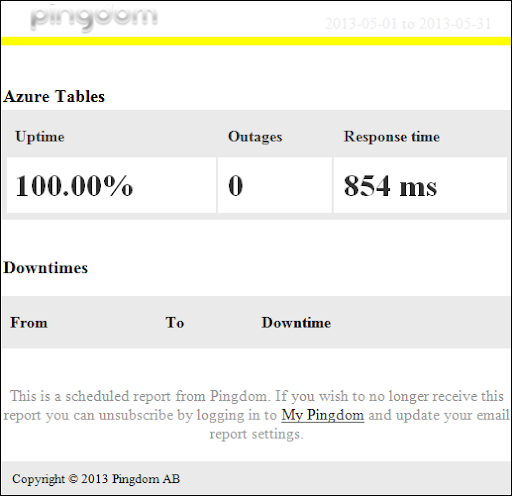
Task: Click the Pingdom logo in header
Action: [94, 19]
